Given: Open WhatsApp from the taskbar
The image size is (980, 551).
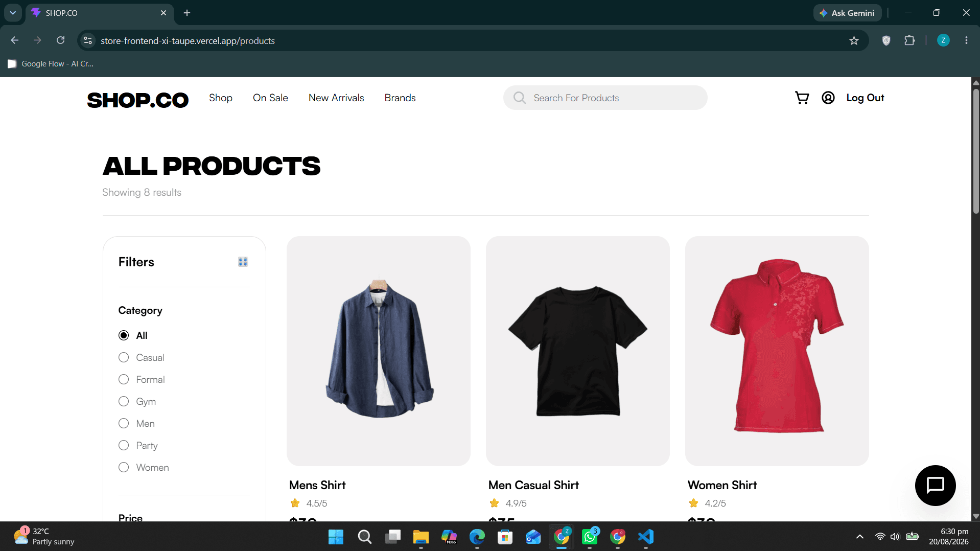Looking at the screenshot, I should (x=590, y=537).
